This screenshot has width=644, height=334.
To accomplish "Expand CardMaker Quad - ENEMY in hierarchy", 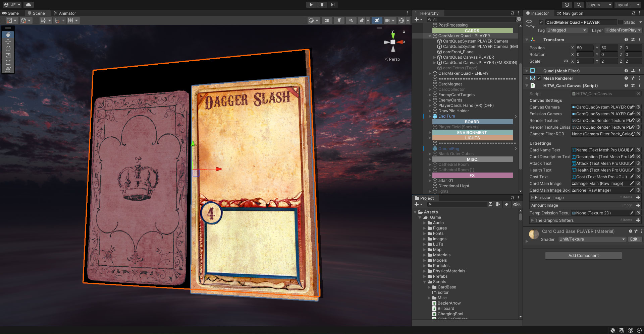I will (x=430, y=73).
